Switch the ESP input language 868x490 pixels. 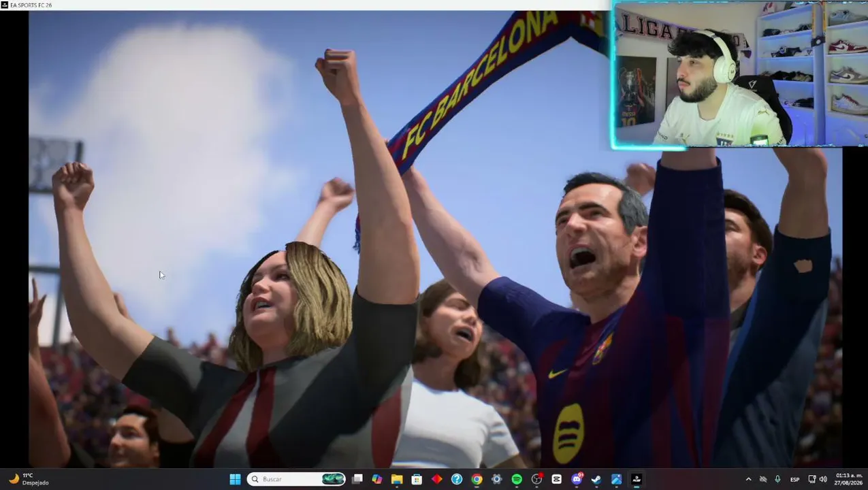tap(795, 479)
